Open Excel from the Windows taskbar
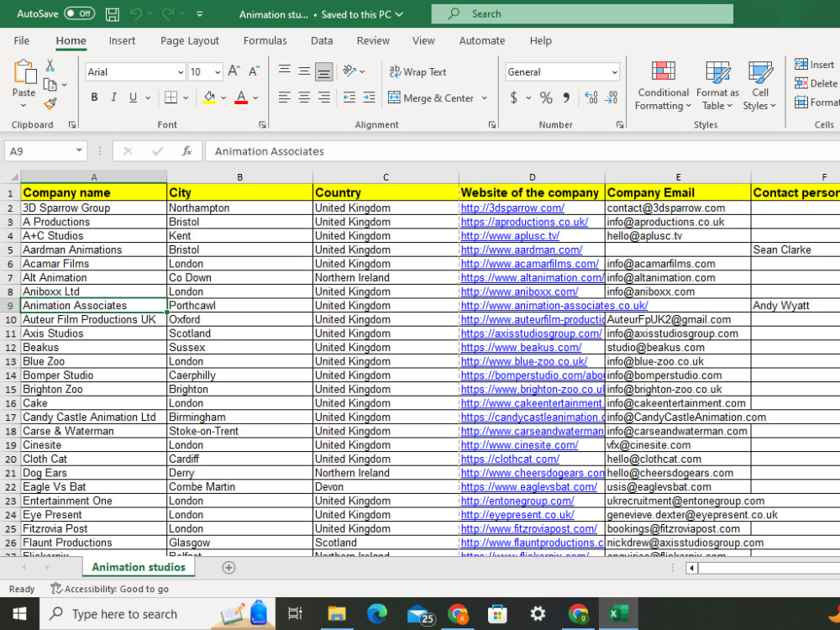Viewport: 840px width, 630px height. pos(618,614)
